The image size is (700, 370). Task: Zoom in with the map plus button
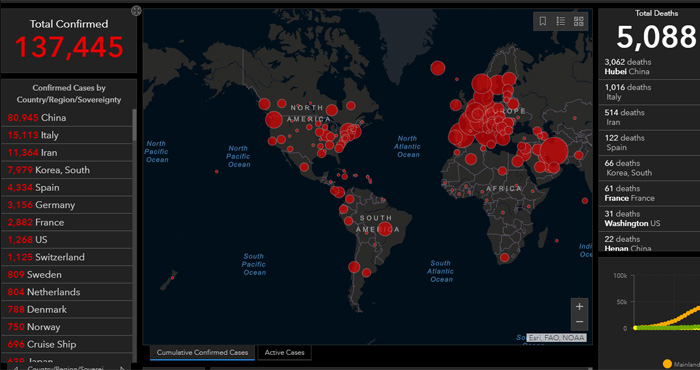click(579, 307)
